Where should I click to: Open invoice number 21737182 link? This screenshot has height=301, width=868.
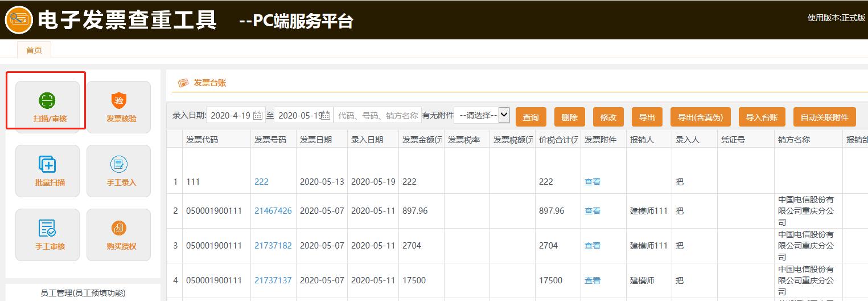tap(273, 246)
